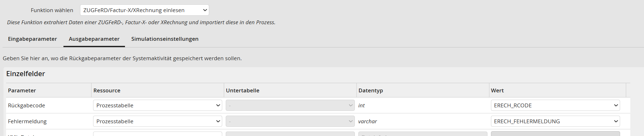Click the Rückgabecode parameter label

coord(26,105)
